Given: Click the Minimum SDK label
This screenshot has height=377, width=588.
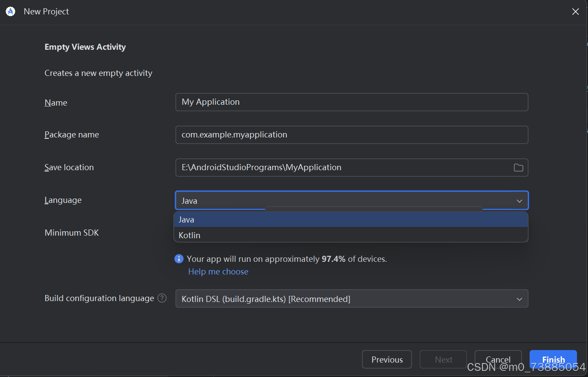Looking at the screenshot, I should click(x=72, y=233).
